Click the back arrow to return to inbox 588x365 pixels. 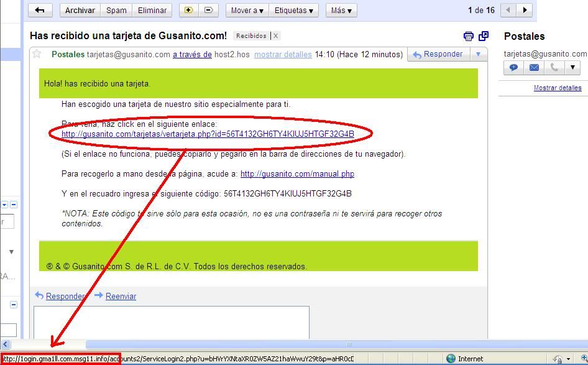(x=40, y=10)
